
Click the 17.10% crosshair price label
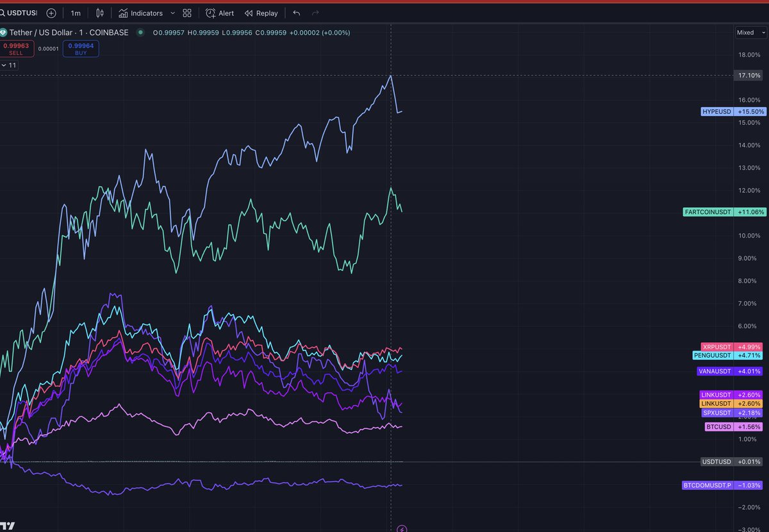click(749, 76)
